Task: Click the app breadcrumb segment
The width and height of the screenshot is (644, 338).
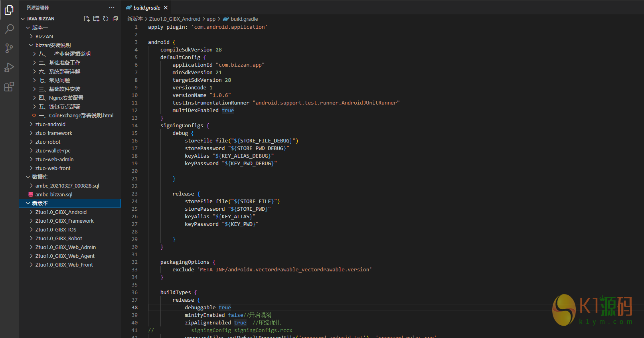Action: coord(211,19)
